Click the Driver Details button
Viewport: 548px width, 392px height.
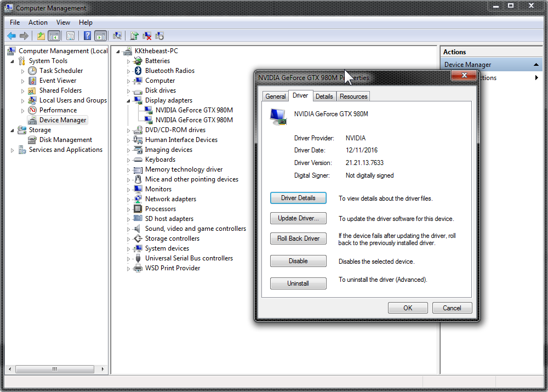tap(298, 198)
